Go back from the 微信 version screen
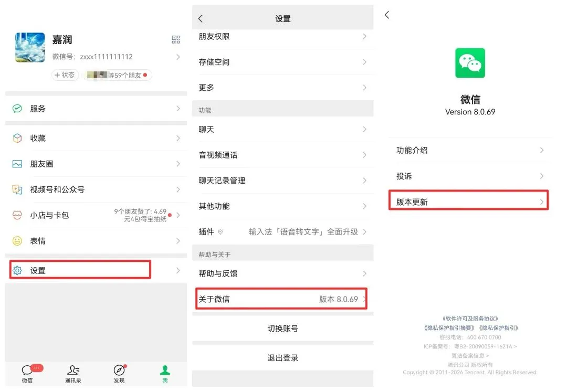Viewport: 567px width, 392px height. click(387, 15)
